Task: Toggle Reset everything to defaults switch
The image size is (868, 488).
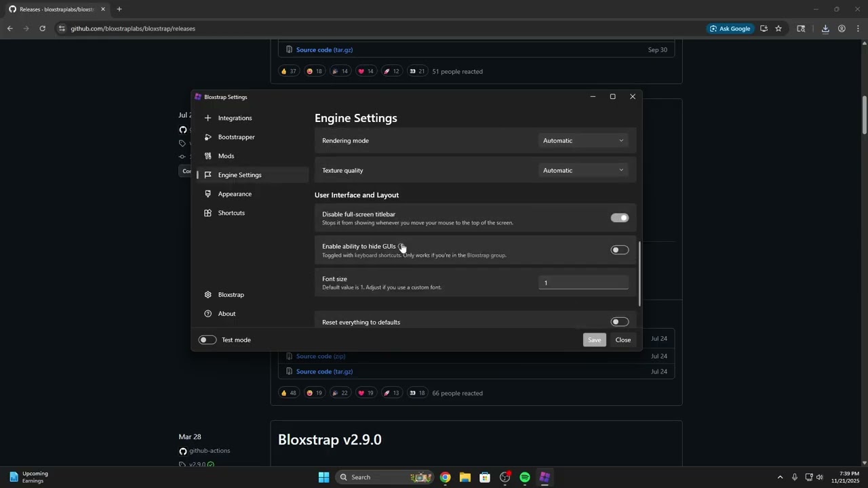Action: (620, 322)
